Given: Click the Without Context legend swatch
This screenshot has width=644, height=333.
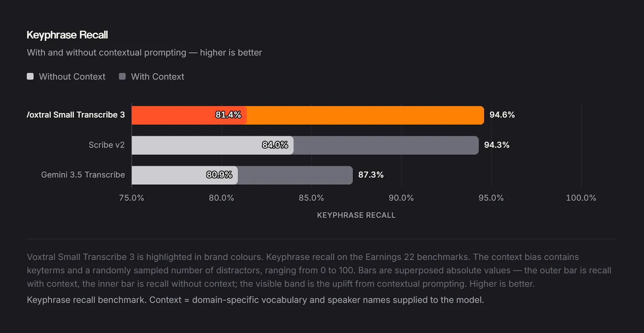Looking at the screenshot, I should (x=30, y=76).
